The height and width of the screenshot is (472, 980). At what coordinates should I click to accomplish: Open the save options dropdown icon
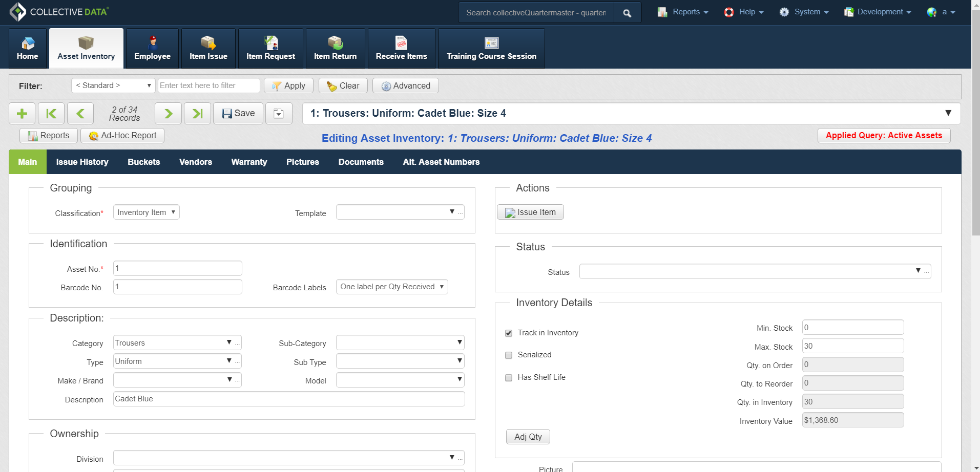pos(279,114)
